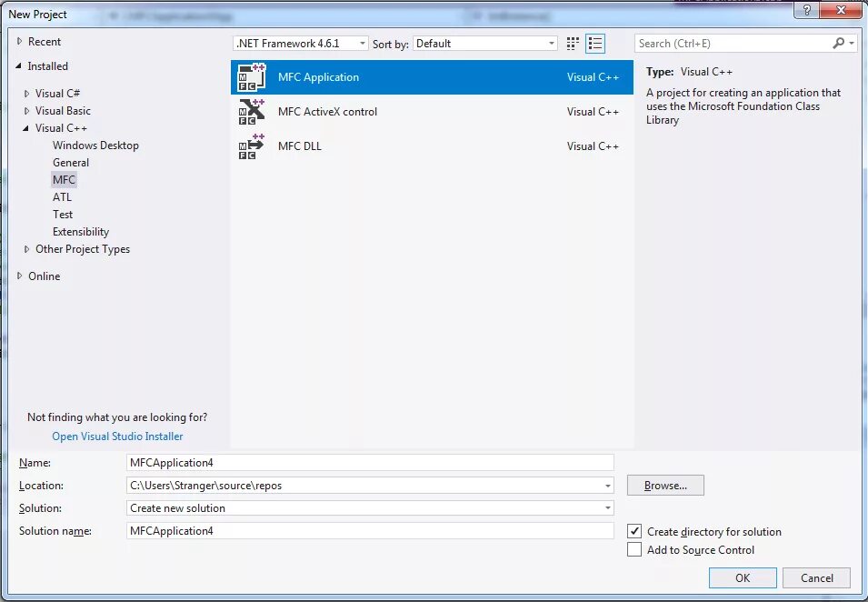Screen dimensions: 868x602
Task: Select the MFC DLL template icon
Action: click(x=252, y=146)
